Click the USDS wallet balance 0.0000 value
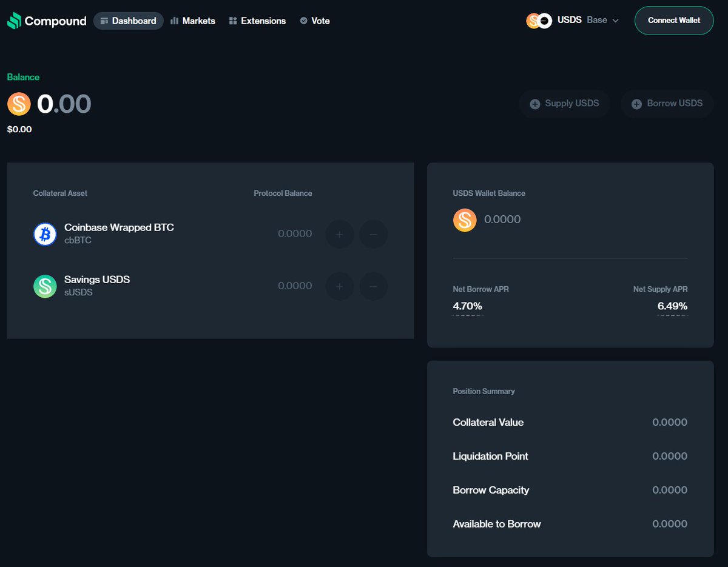 pyautogui.click(x=502, y=220)
